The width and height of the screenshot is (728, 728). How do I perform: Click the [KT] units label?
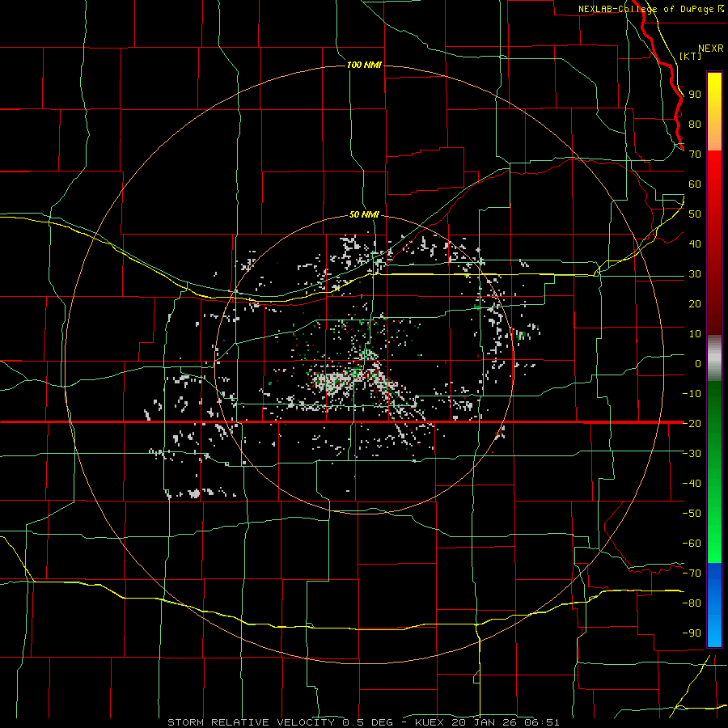pos(691,56)
